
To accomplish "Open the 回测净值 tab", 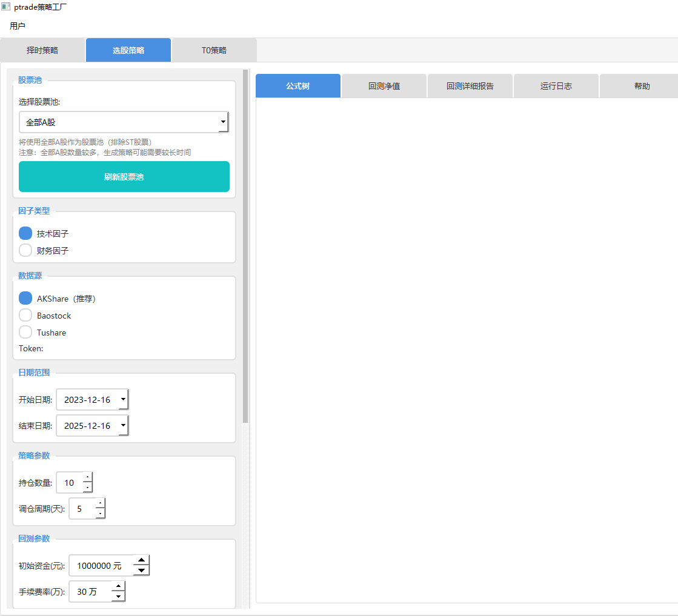I will 384,86.
